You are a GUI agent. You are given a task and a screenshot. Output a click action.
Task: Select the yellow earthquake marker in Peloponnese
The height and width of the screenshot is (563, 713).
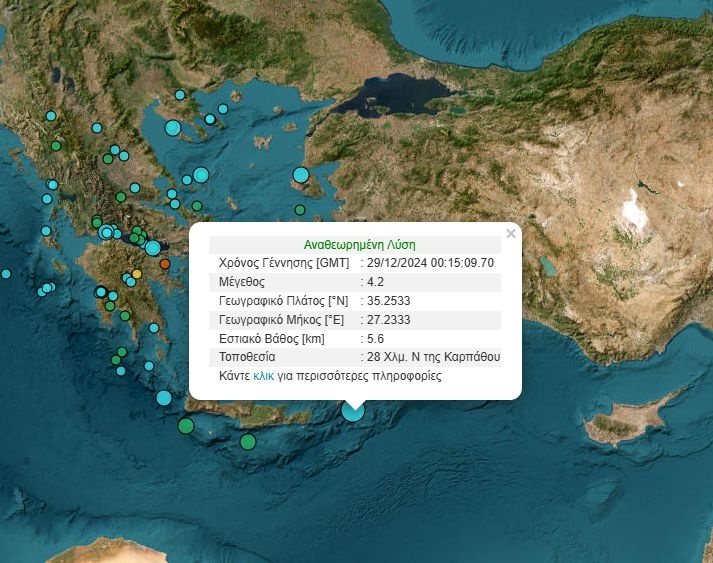[x=137, y=274]
